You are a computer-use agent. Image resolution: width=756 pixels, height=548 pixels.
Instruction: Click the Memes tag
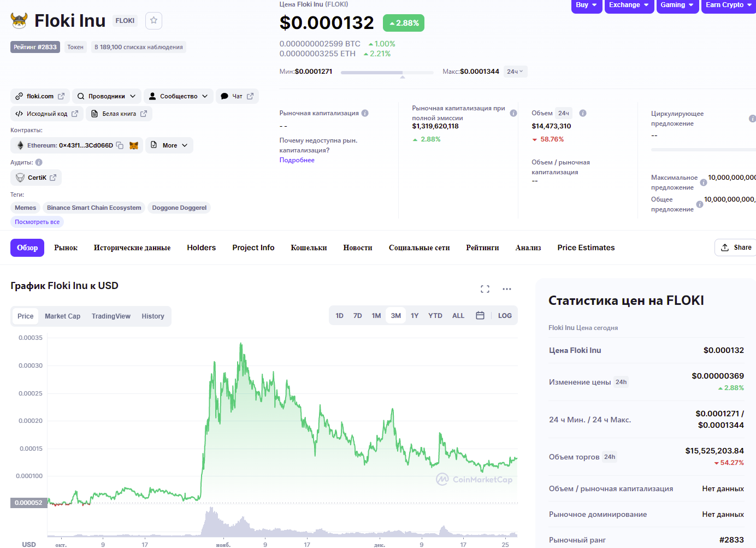pos(26,208)
